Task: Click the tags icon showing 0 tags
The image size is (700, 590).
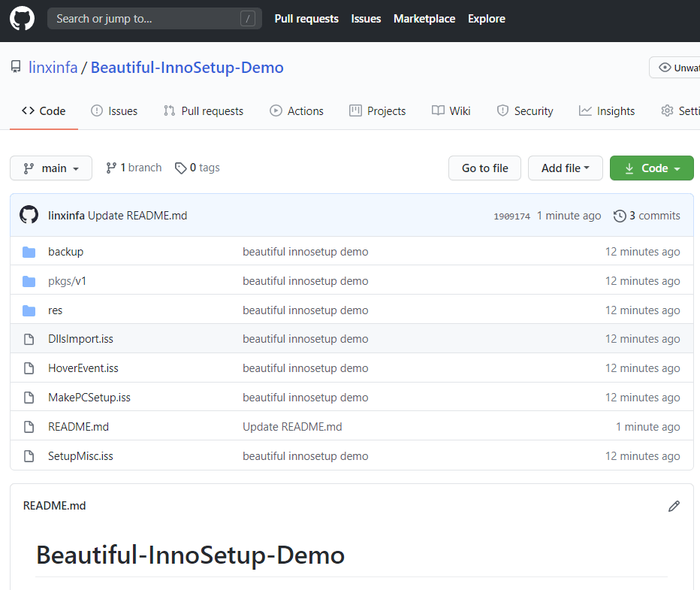Action: coord(180,167)
